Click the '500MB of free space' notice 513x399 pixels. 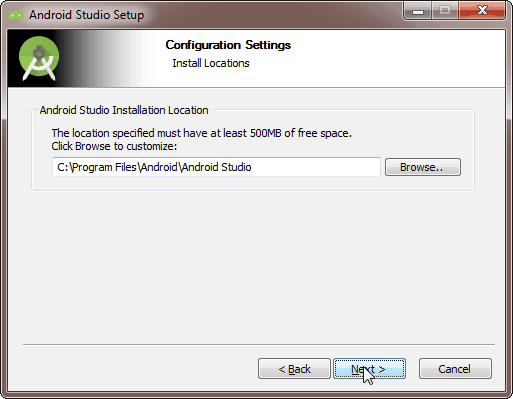pos(202,133)
